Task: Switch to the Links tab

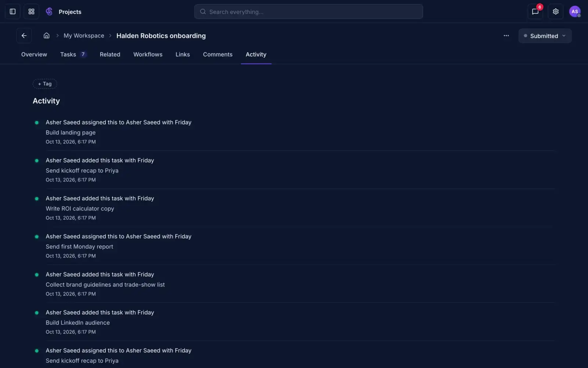Action: 183,54
